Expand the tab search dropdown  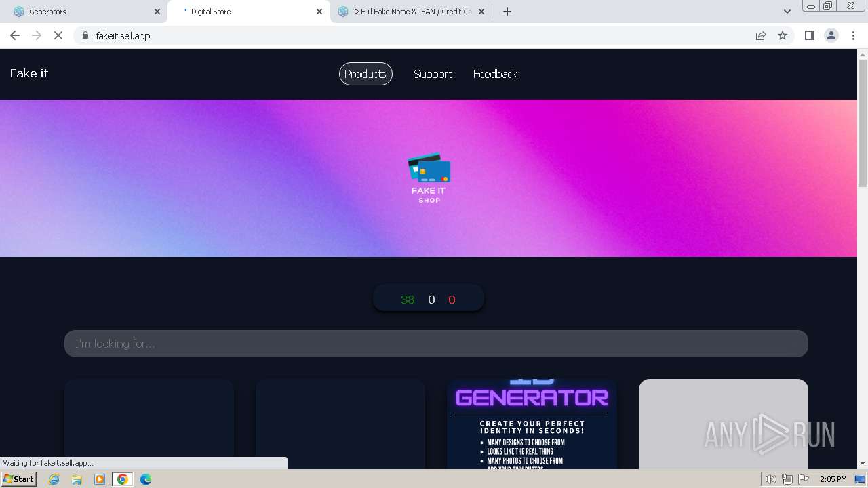click(x=787, y=12)
